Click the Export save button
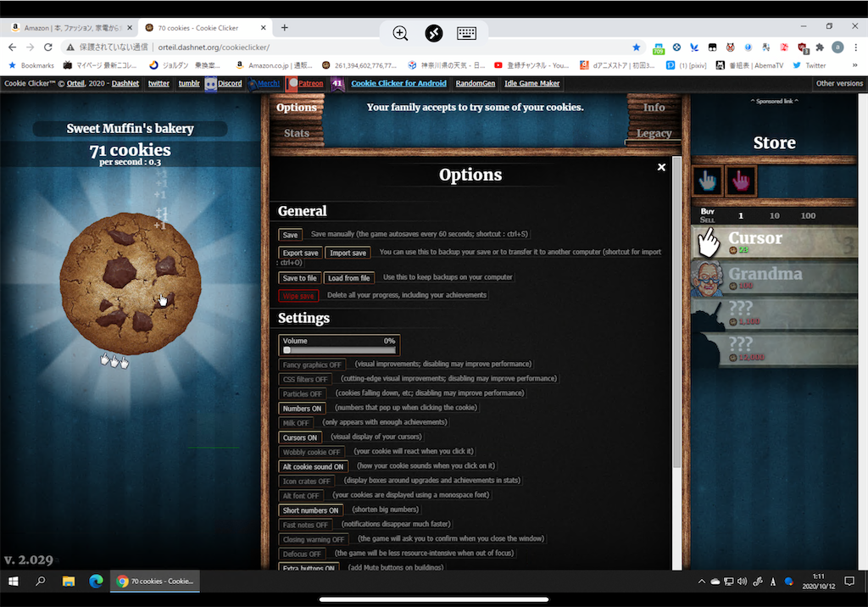Screen dimensions: 868x607 pyautogui.click(x=300, y=253)
